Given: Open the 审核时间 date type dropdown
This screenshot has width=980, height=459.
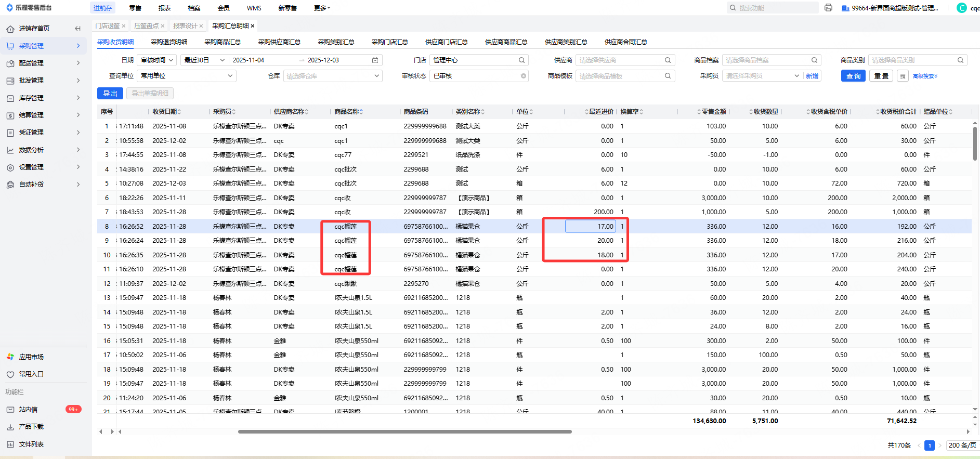Looking at the screenshot, I should (157, 60).
